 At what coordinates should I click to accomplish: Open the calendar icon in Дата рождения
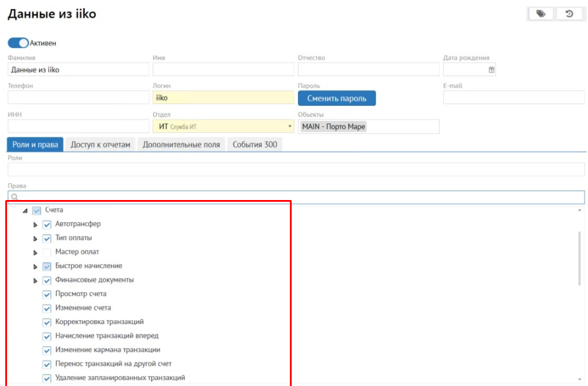click(491, 70)
